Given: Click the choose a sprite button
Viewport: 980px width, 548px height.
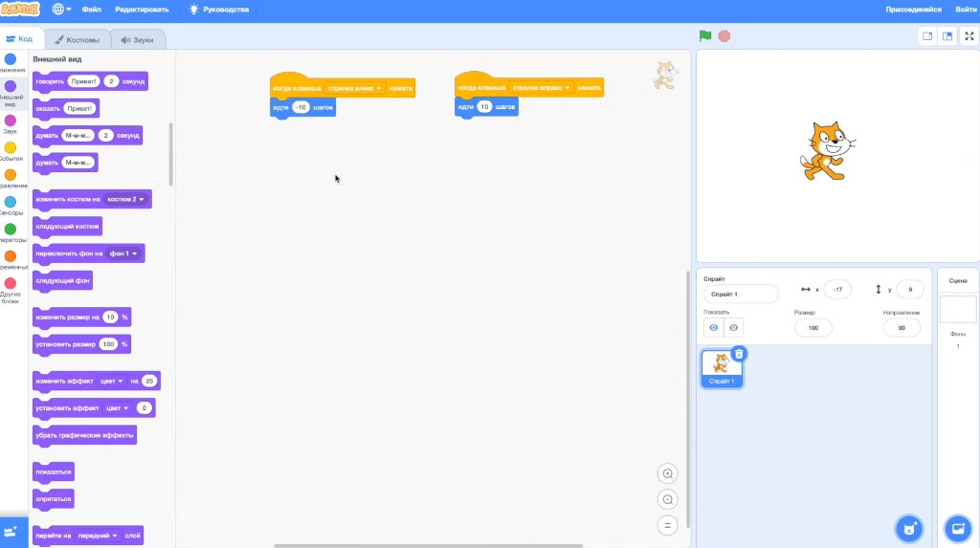Looking at the screenshot, I should (909, 529).
